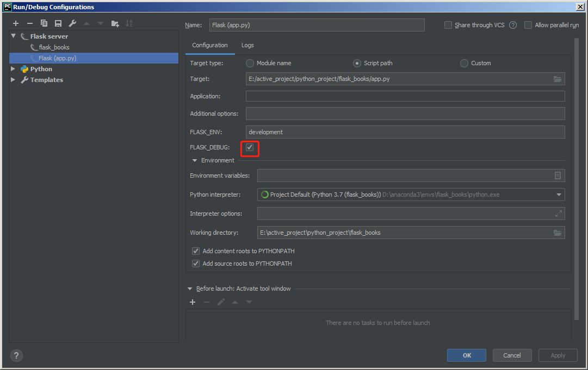Add a Before launch task with plus icon
The image size is (588, 370).
coord(193,302)
